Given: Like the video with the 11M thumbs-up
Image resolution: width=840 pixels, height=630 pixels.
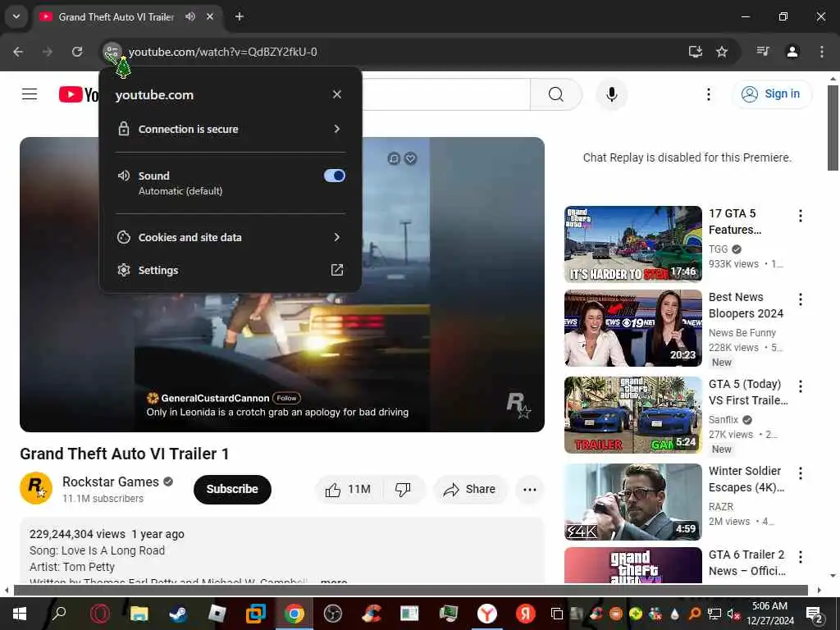Looking at the screenshot, I should [x=348, y=489].
